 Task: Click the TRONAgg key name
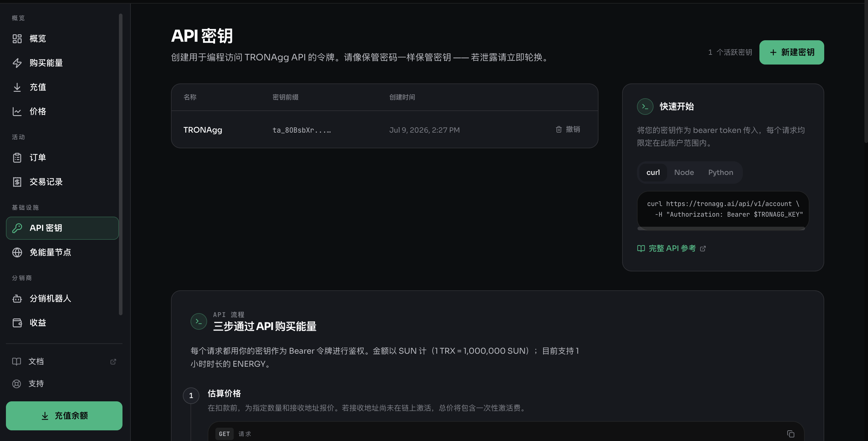pyautogui.click(x=203, y=130)
